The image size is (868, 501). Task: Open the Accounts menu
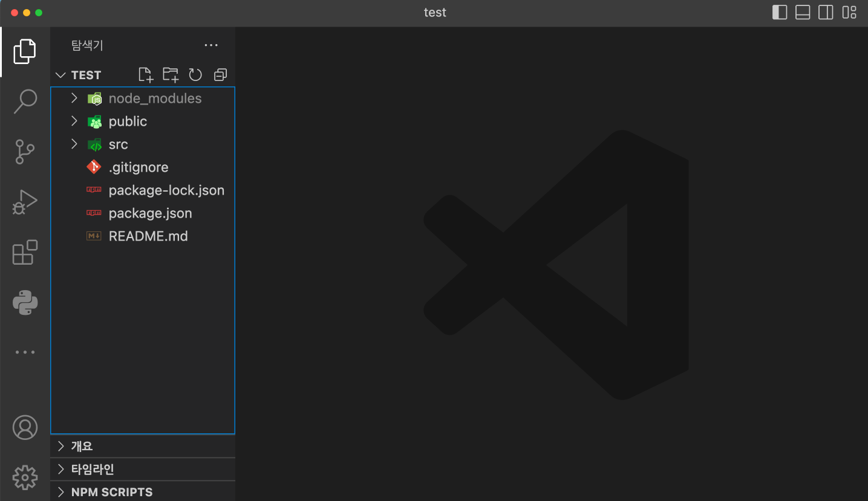tap(25, 427)
